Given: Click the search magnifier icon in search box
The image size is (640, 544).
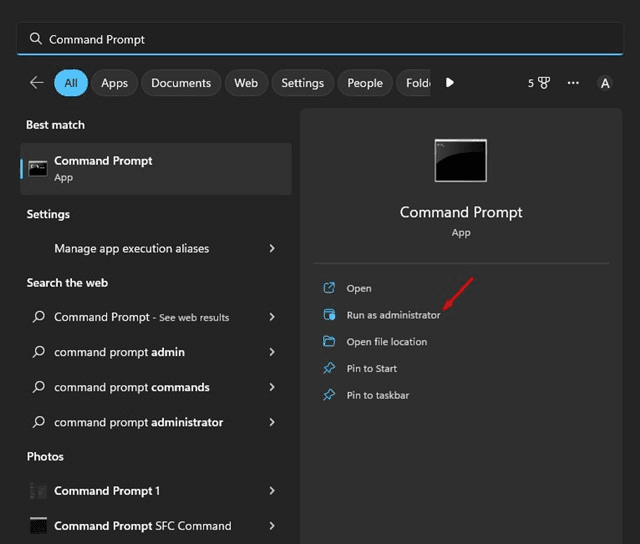Looking at the screenshot, I should coord(36,39).
